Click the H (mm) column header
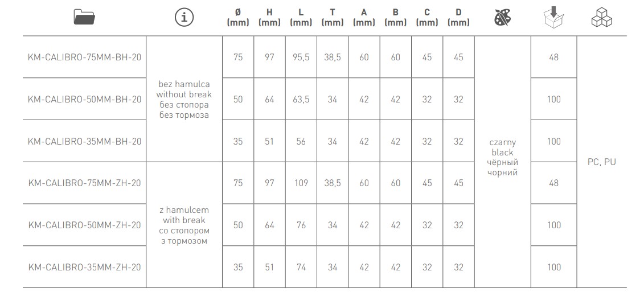 [x=269, y=18]
